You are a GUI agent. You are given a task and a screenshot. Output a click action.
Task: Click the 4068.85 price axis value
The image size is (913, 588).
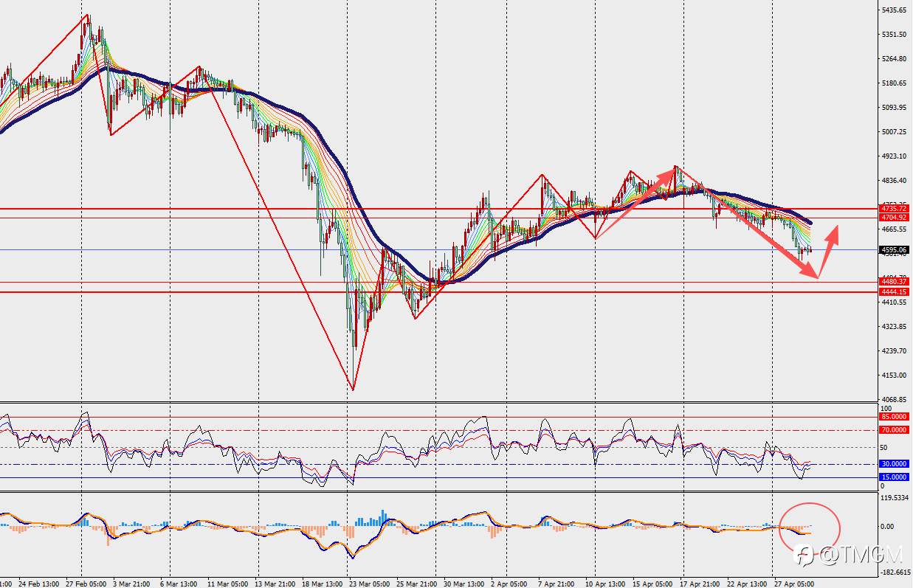894,400
